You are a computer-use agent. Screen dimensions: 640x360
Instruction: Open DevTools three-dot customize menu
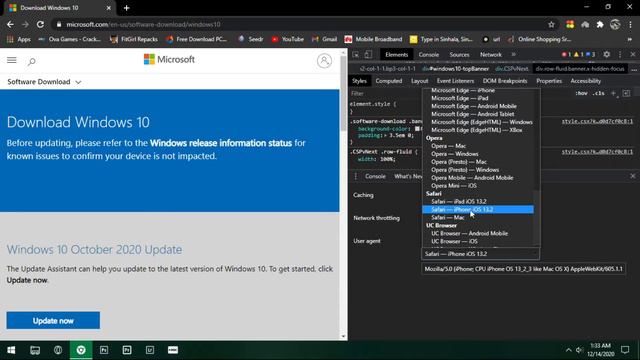(x=620, y=54)
